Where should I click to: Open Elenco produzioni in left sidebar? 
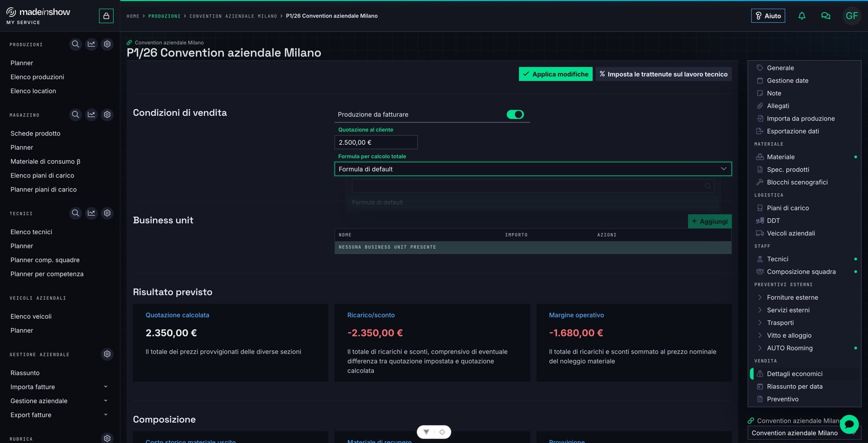pos(37,77)
